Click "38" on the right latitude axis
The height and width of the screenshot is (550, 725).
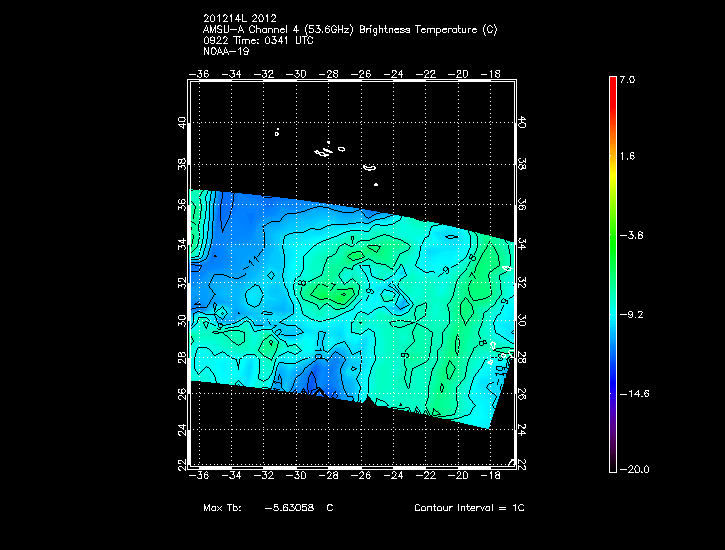coord(522,164)
